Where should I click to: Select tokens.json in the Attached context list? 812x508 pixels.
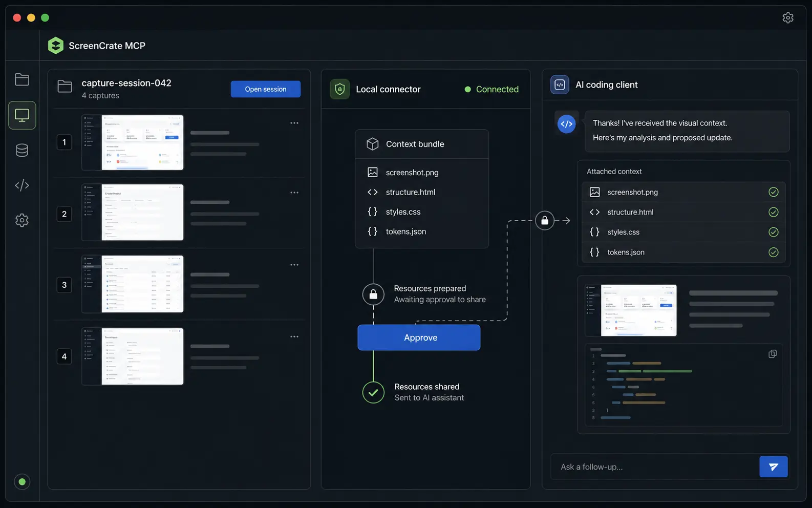684,252
